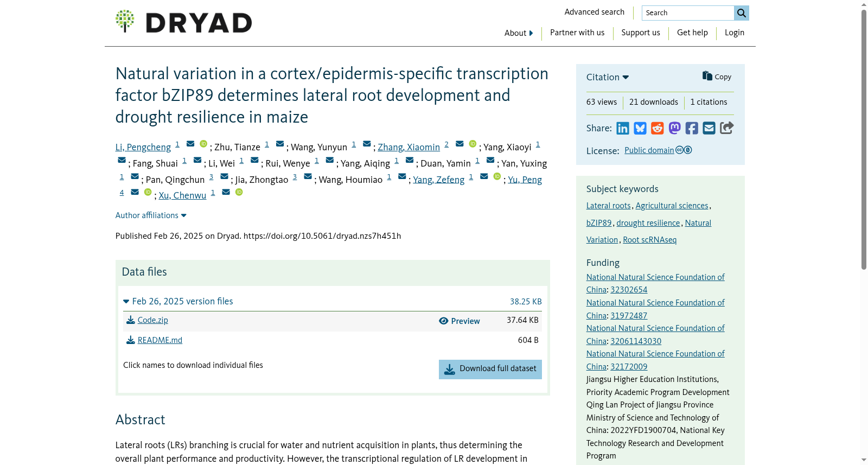Expand the About menu

click(519, 33)
